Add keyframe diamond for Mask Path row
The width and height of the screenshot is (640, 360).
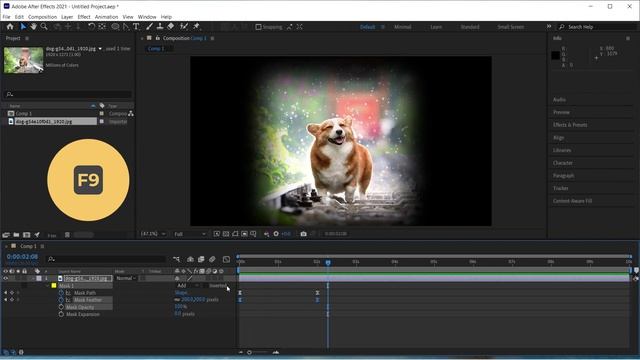click(x=12, y=293)
